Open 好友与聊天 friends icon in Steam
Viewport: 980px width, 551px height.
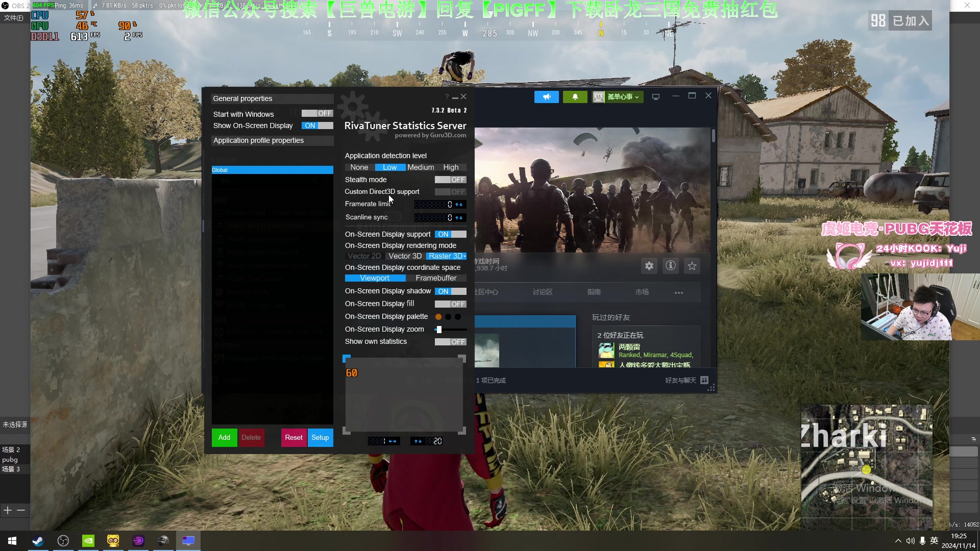coord(704,380)
